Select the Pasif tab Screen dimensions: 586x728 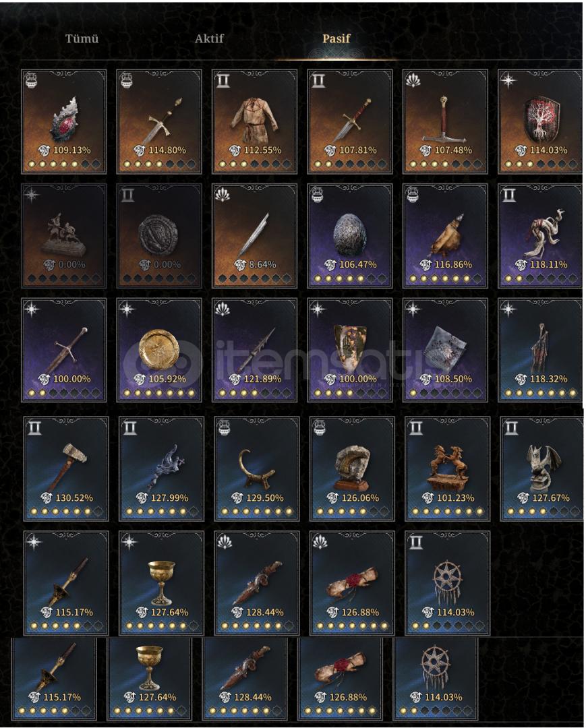(336, 38)
